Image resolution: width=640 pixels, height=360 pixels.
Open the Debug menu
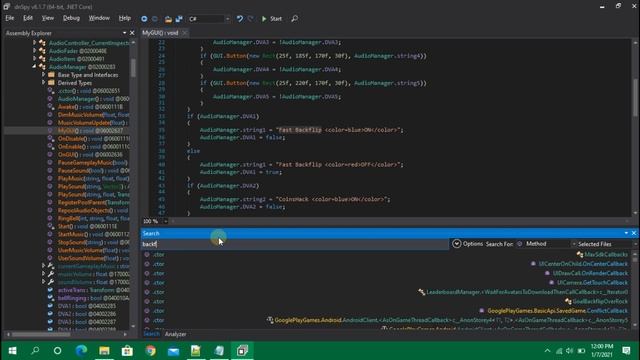[71, 18]
